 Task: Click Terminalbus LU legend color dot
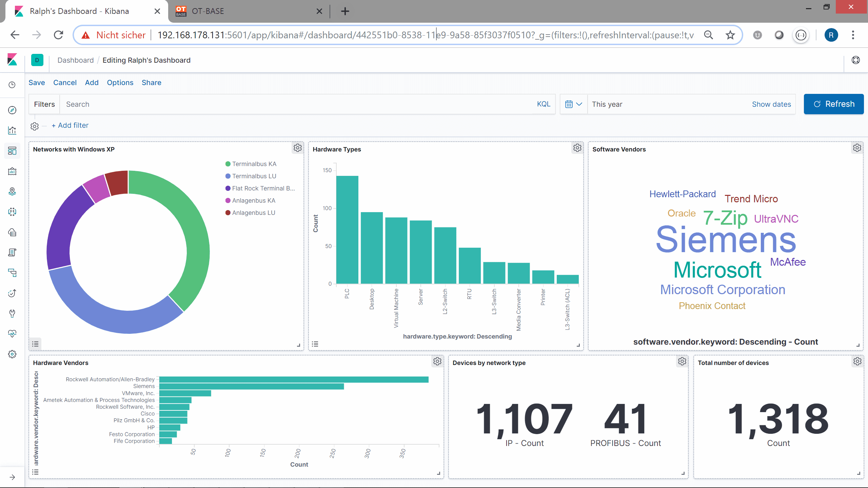click(x=228, y=176)
